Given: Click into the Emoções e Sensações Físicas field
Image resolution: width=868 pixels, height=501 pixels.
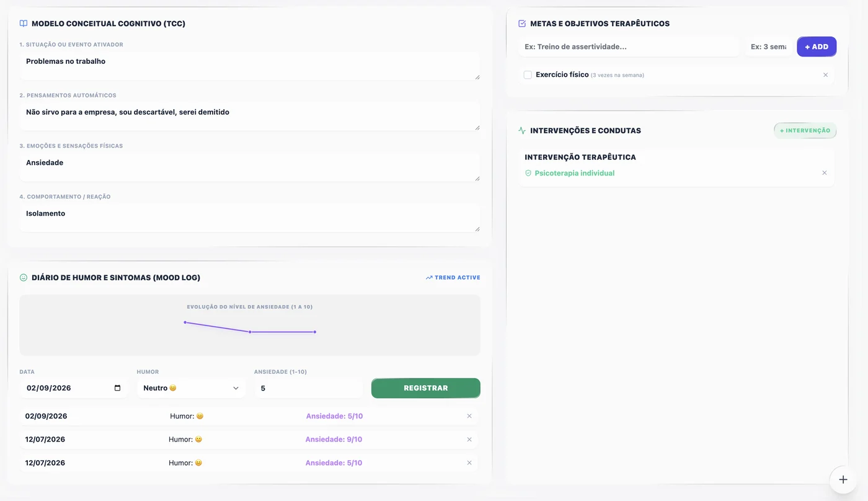Looking at the screenshot, I should point(250,167).
